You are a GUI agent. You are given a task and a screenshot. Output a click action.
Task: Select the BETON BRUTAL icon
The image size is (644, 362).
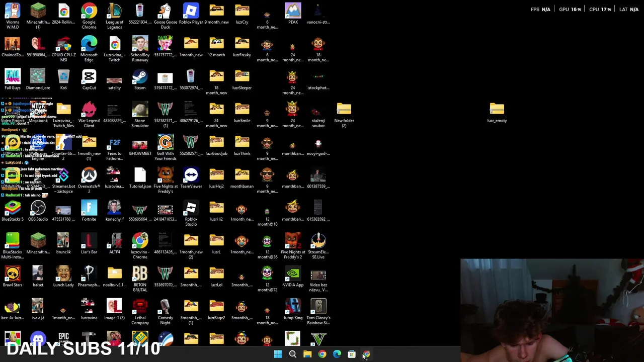[140, 279]
